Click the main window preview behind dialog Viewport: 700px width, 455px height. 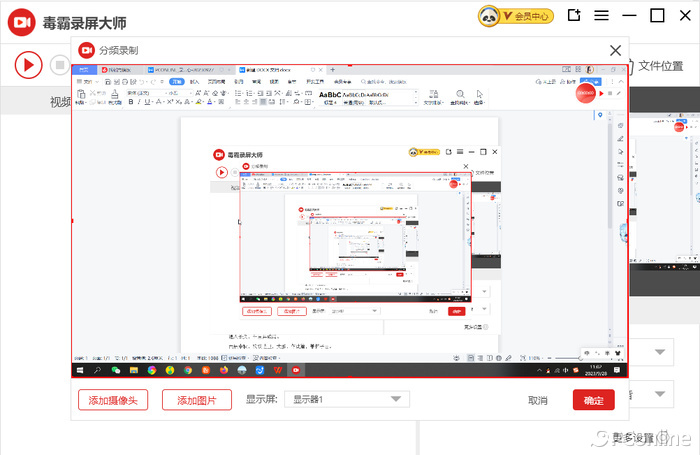point(665,190)
